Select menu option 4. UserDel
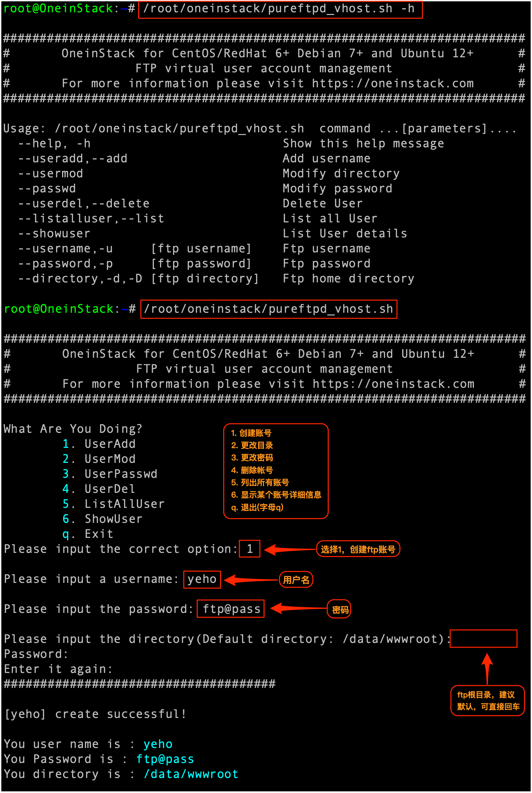This screenshot has height=793, width=532. click(99, 489)
